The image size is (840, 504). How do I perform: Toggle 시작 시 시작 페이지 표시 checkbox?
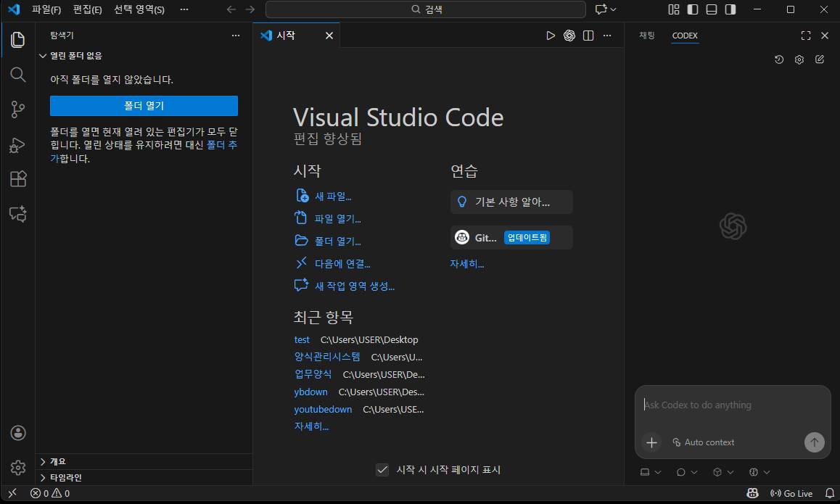coord(382,470)
